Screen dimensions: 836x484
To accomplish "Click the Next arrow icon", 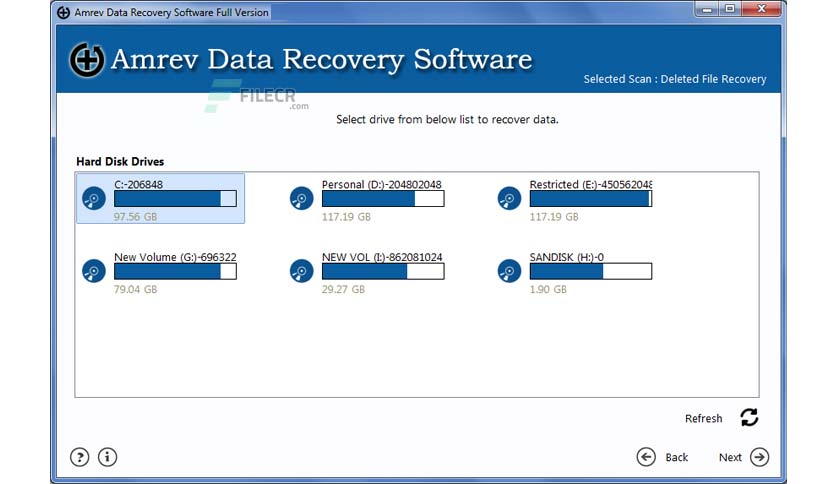I will tap(759, 457).
